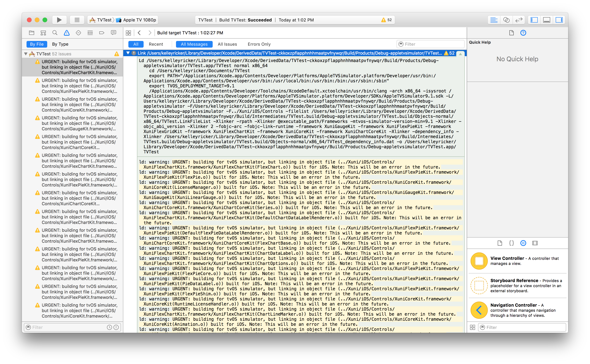Open the Symbol navigator
This screenshot has height=364, width=590.
point(43,33)
